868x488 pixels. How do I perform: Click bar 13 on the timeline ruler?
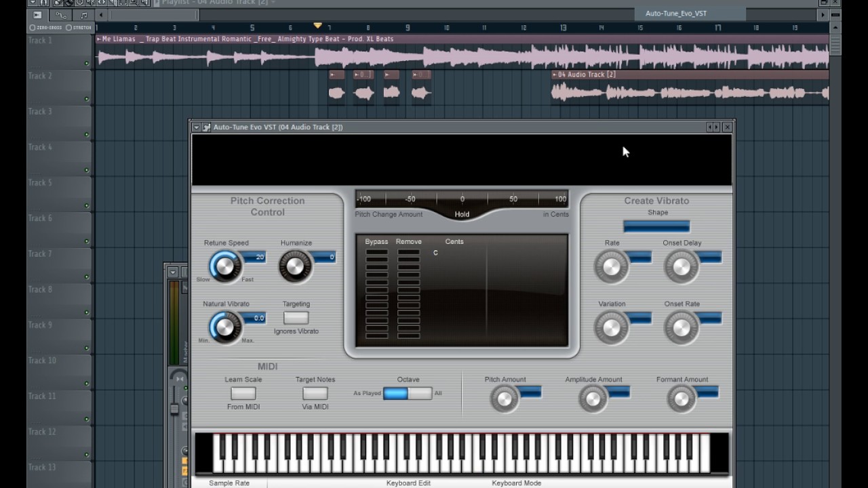point(563,28)
